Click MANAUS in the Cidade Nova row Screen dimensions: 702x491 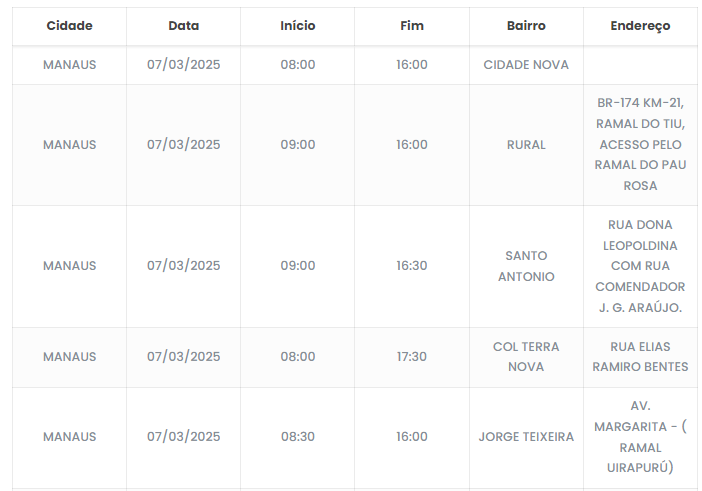69,65
